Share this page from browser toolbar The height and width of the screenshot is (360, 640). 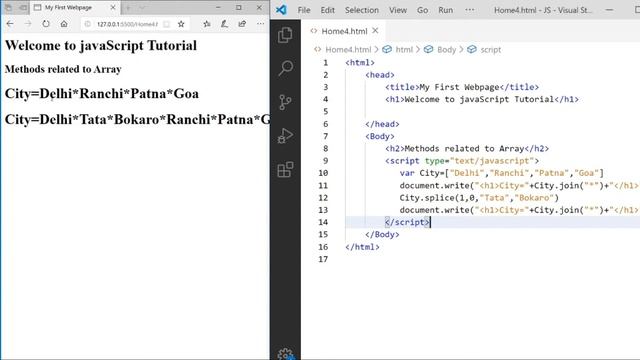(242, 24)
